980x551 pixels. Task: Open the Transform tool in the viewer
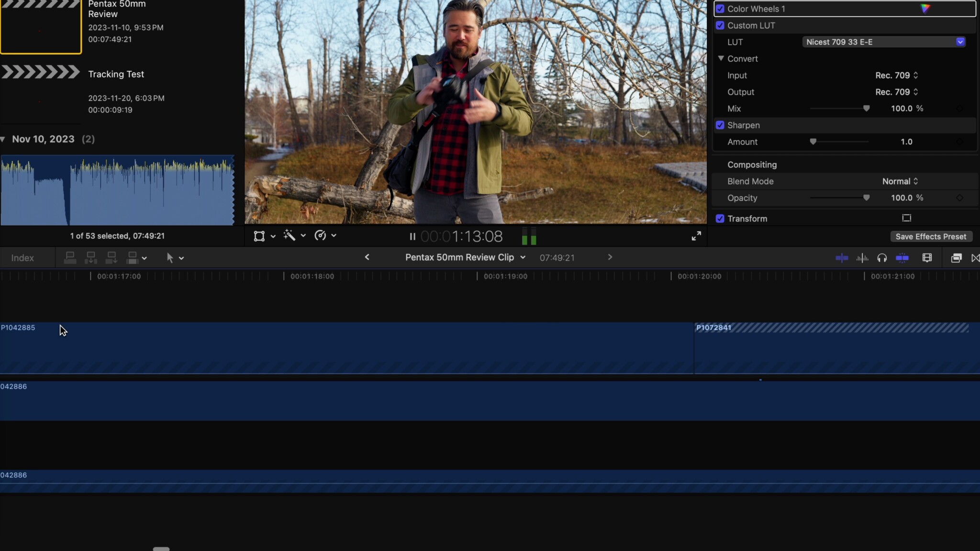point(259,236)
